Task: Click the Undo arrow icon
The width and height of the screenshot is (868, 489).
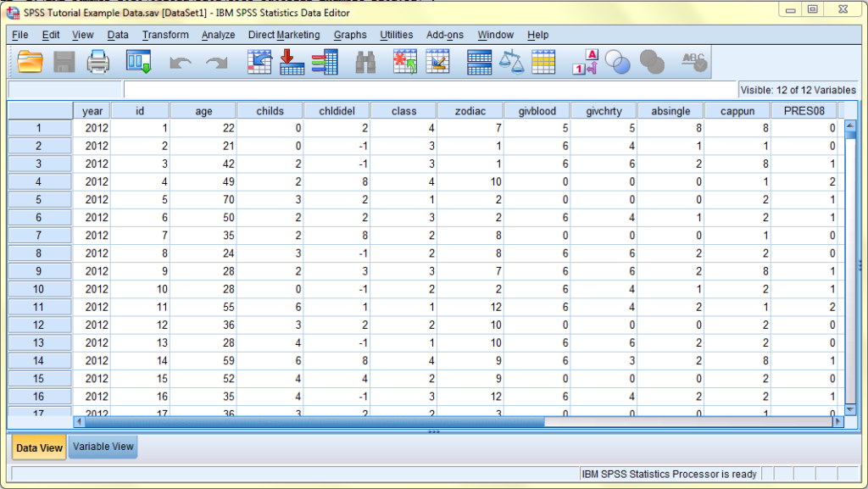Action: pyautogui.click(x=181, y=63)
